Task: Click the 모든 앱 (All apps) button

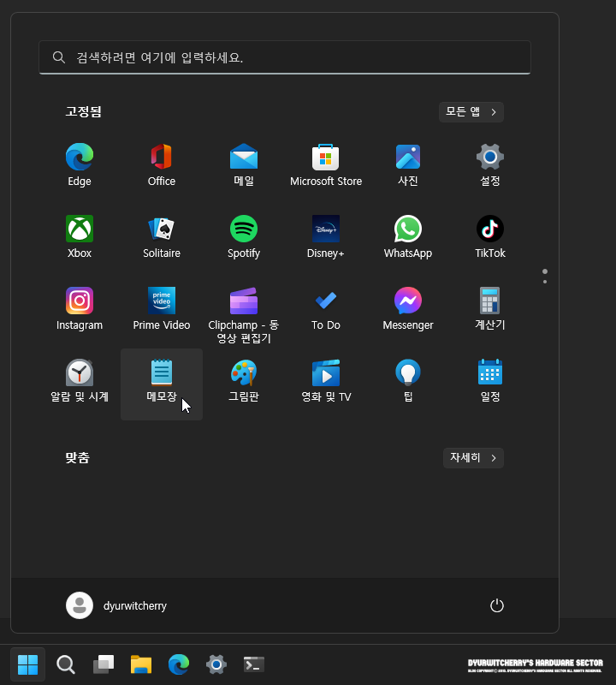Action: pyautogui.click(x=471, y=112)
